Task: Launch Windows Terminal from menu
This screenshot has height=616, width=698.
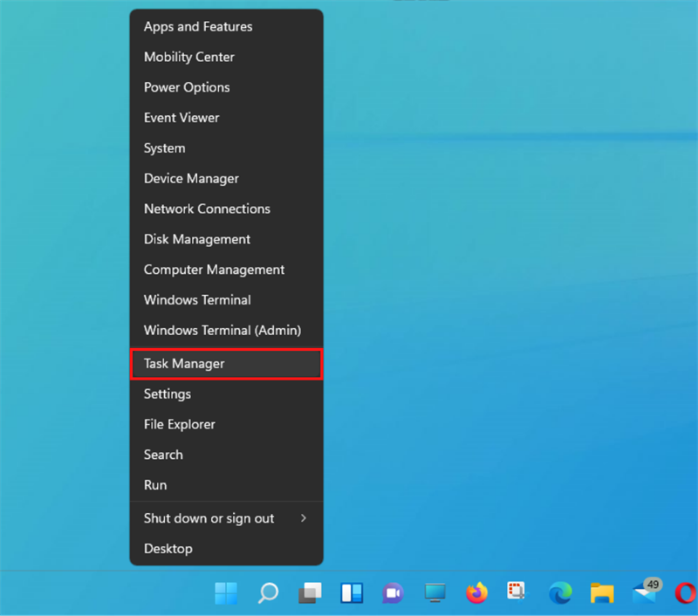Action: (x=226, y=300)
